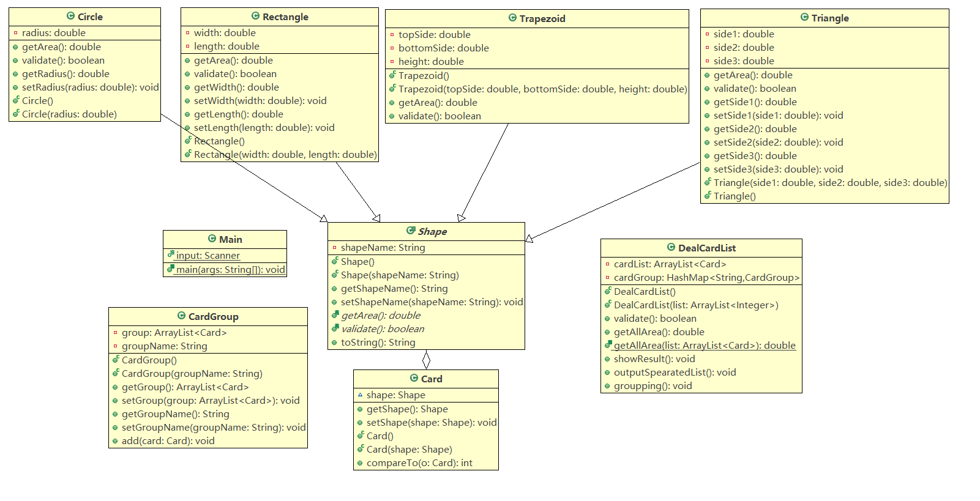
Task: Select the Card class title
Action: tap(432, 379)
